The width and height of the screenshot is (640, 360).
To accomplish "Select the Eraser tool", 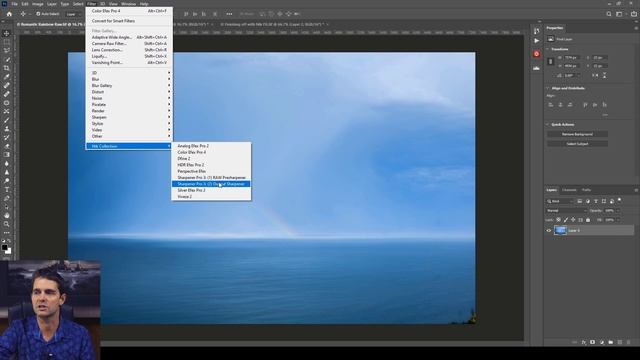I will (7, 146).
